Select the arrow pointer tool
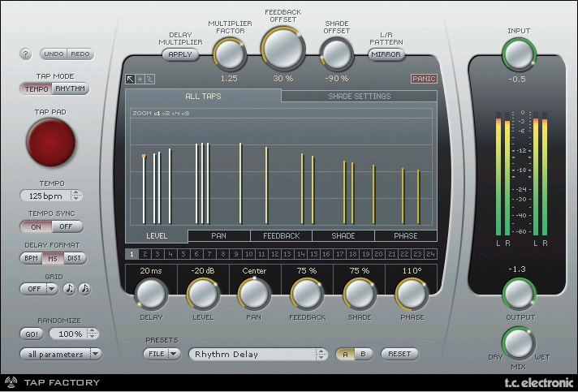The width and height of the screenshot is (578, 392). coord(130,79)
